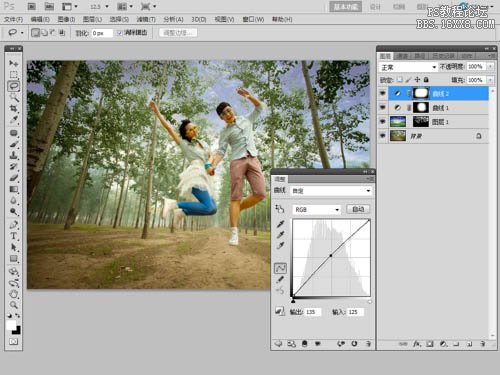
Task: Toggle lock all padlock icon
Action: tap(426, 80)
